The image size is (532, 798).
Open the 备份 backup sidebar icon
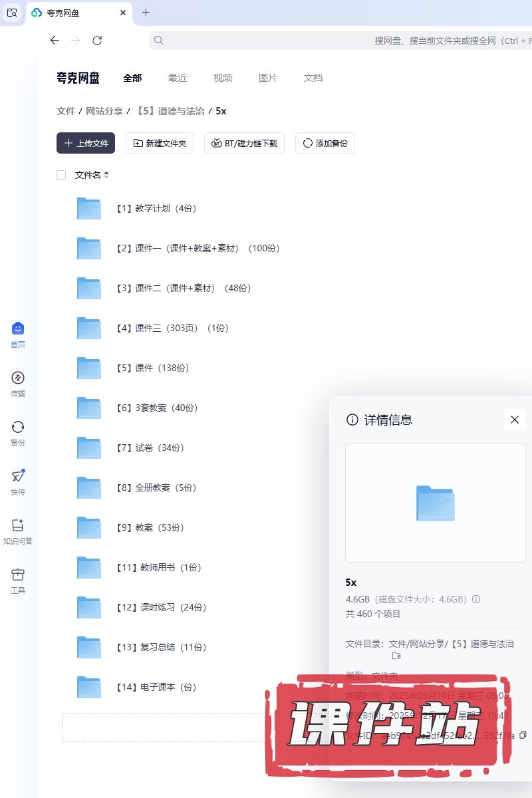coord(18,427)
